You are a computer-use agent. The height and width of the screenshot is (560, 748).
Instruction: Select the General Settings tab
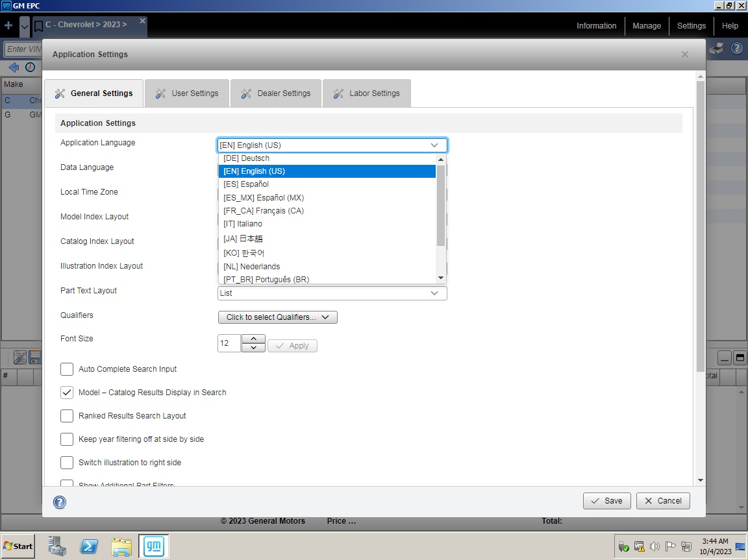point(94,93)
